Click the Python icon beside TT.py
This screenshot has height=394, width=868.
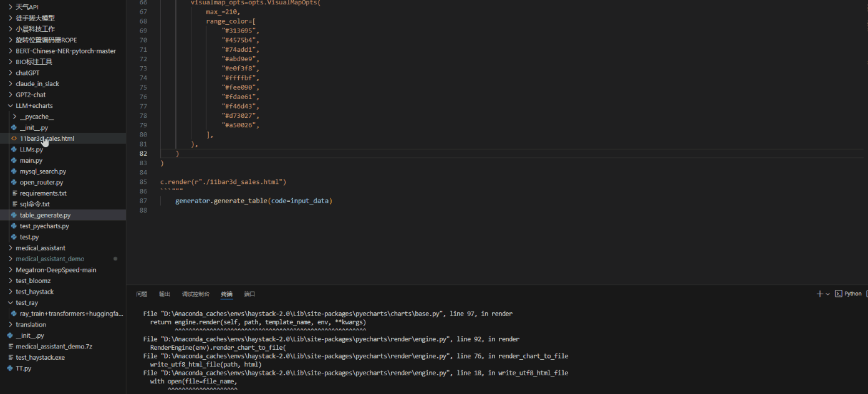click(10, 368)
